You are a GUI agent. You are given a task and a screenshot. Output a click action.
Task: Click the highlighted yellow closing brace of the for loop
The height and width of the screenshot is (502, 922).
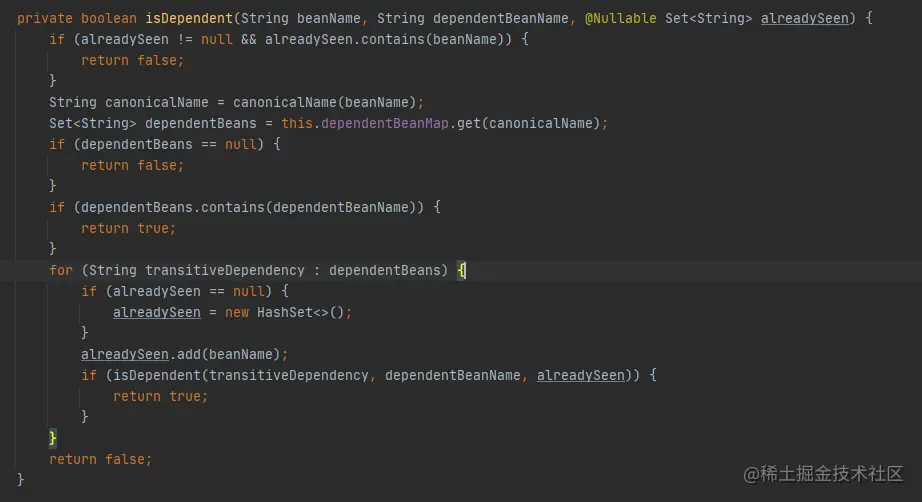click(x=53, y=438)
